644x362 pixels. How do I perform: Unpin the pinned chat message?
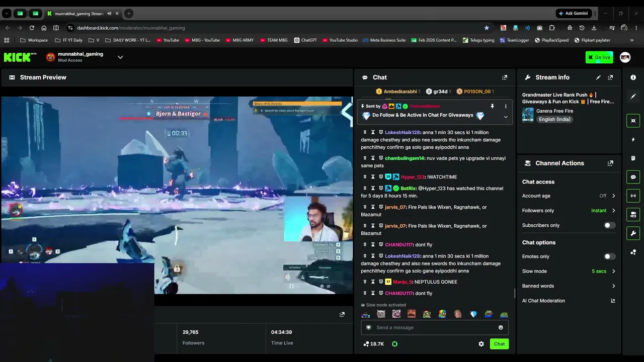tap(492, 106)
